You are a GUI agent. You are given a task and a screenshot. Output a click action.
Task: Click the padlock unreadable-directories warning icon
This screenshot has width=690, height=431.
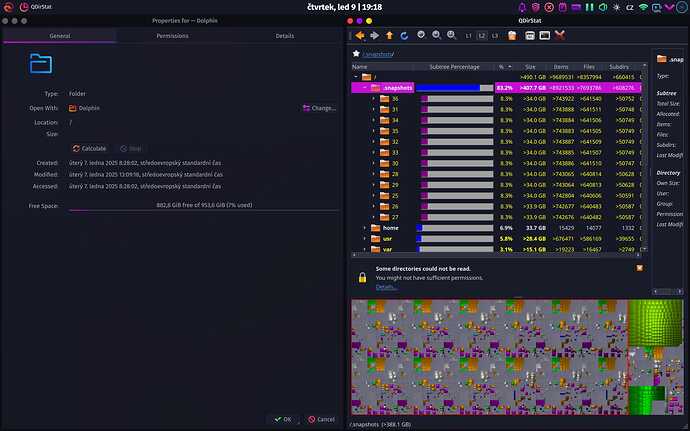tap(362, 277)
